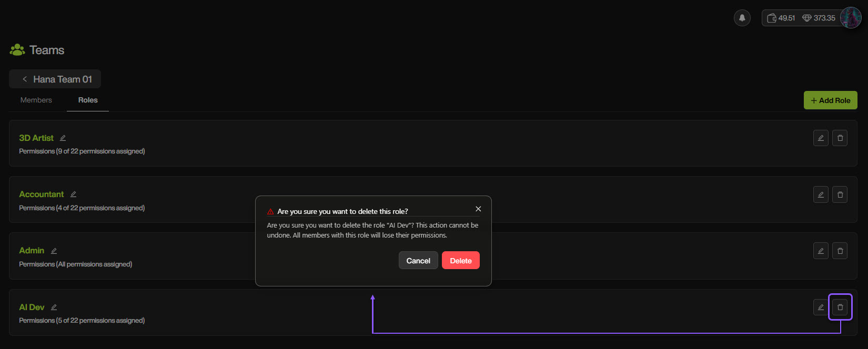Image resolution: width=868 pixels, height=349 pixels.
Task: Select the Roles tab
Action: tap(88, 100)
